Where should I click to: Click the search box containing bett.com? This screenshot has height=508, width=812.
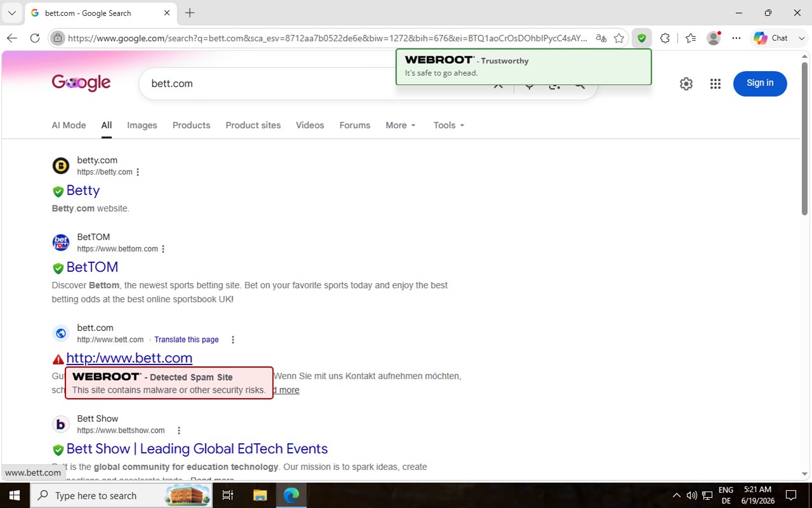tap(317, 83)
